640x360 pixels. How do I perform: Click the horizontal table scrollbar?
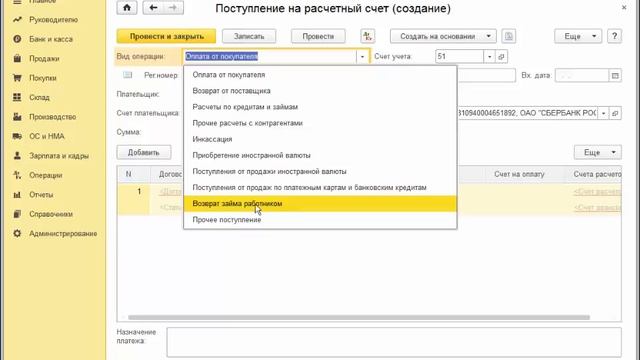(359, 317)
